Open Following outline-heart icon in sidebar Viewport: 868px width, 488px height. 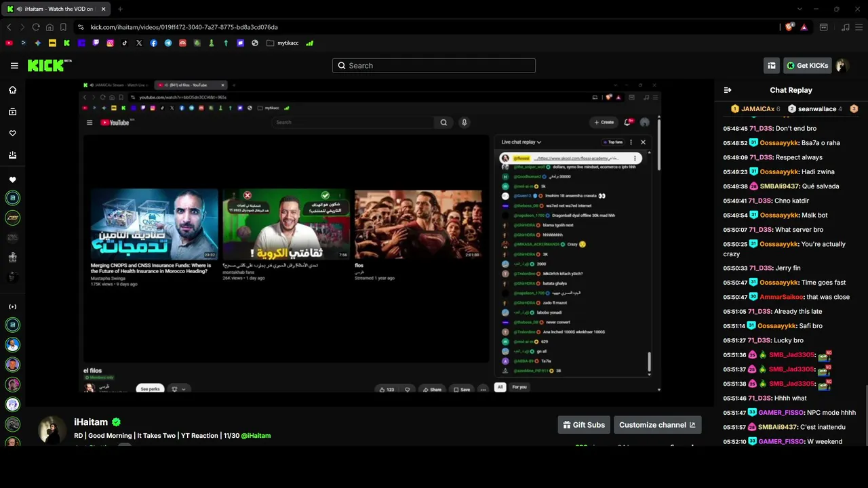12,134
